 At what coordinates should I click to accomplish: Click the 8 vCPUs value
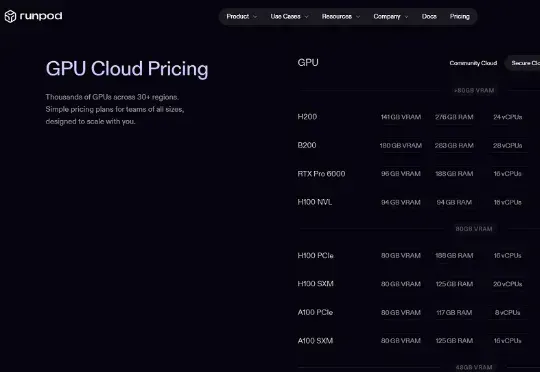coord(508,313)
